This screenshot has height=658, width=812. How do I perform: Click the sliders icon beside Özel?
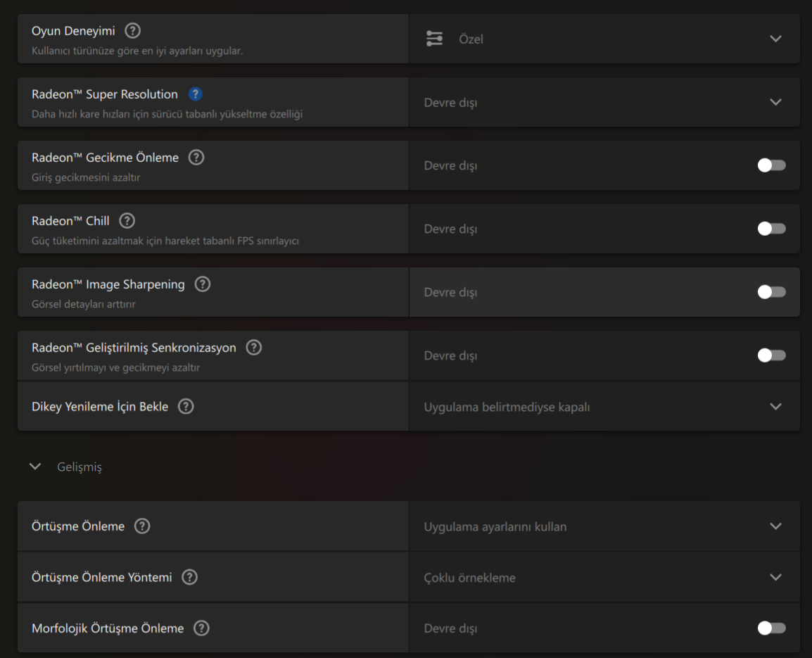[434, 39]
